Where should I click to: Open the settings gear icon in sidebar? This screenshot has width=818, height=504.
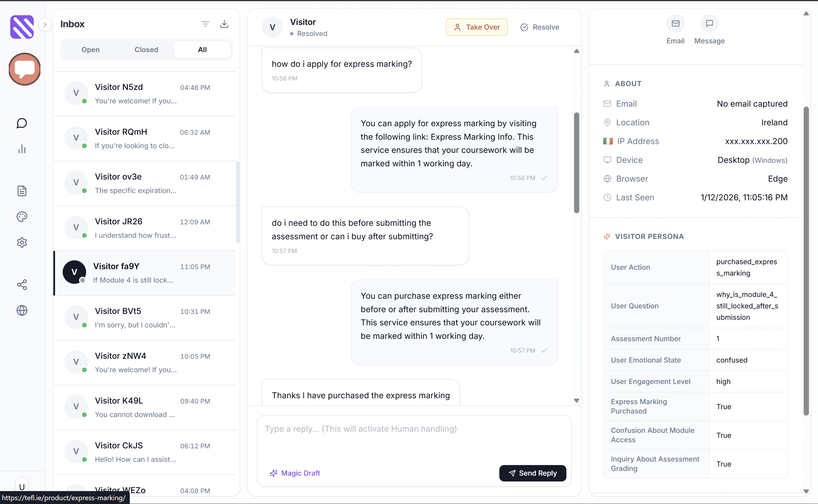point(22,242)
